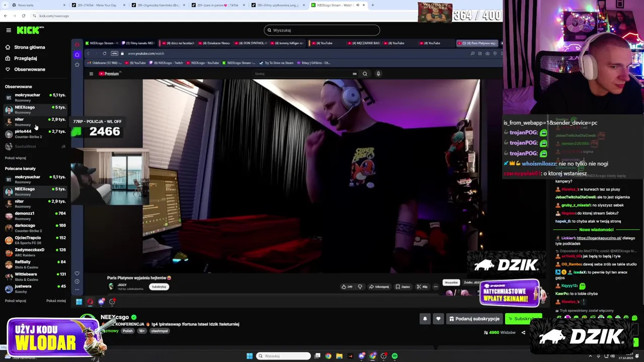The image size is (644, 362).
Task: Select the Wszystkie filter chip
Action: (x=451, y=283)
